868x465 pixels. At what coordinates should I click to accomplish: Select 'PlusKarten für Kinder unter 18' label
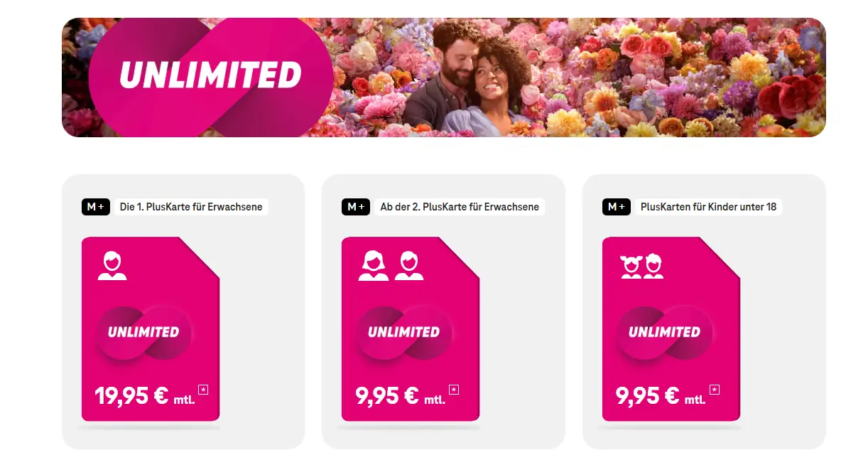[708, 207]
